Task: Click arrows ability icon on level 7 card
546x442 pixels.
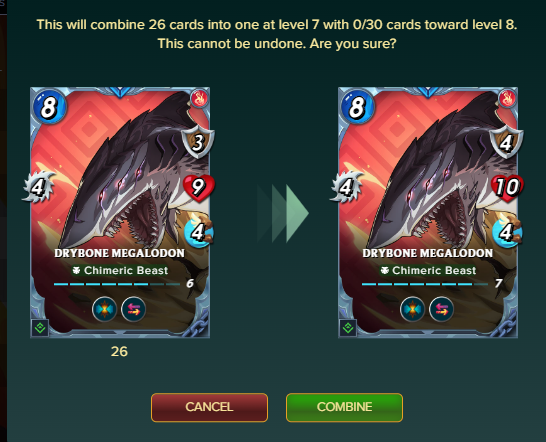Action: pos(442,309)
